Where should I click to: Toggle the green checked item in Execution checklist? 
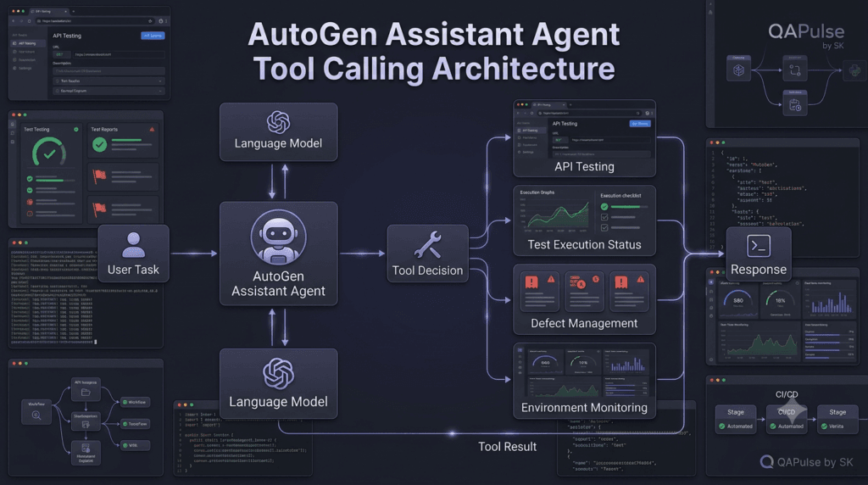tap(604, 207)
